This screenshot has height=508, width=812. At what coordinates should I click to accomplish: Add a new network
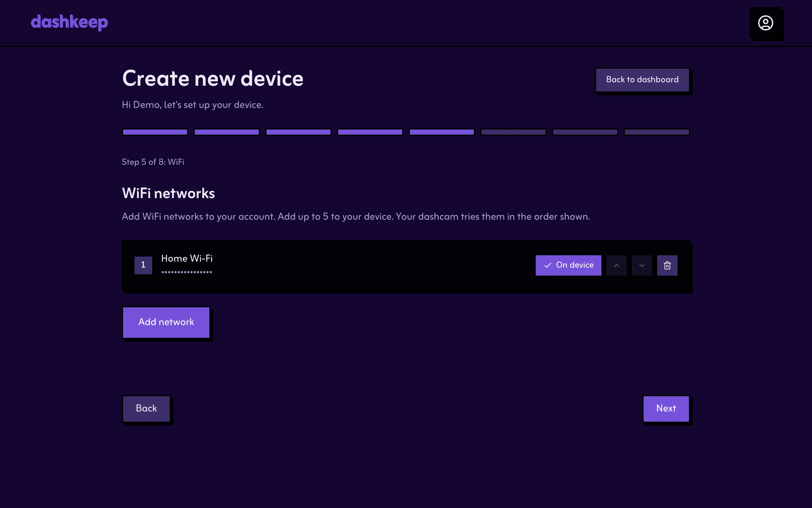[x=166, y=322]
